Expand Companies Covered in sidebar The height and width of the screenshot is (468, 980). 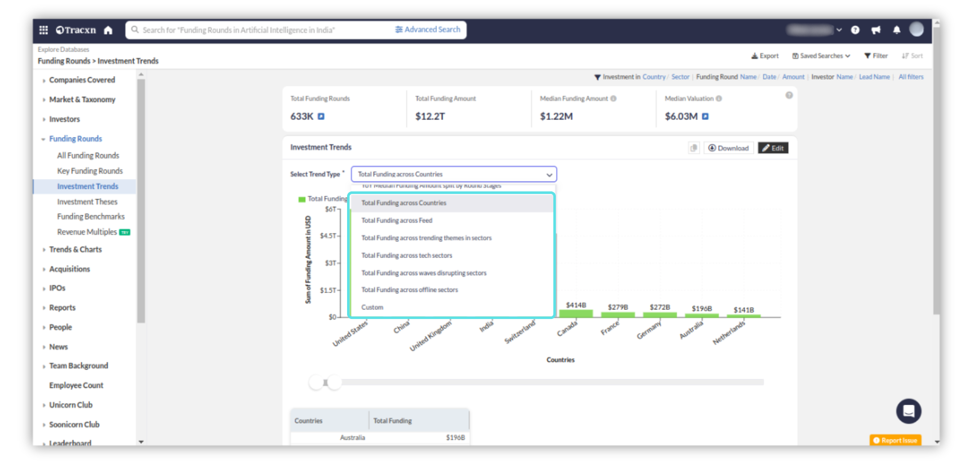tap(82, 80)
